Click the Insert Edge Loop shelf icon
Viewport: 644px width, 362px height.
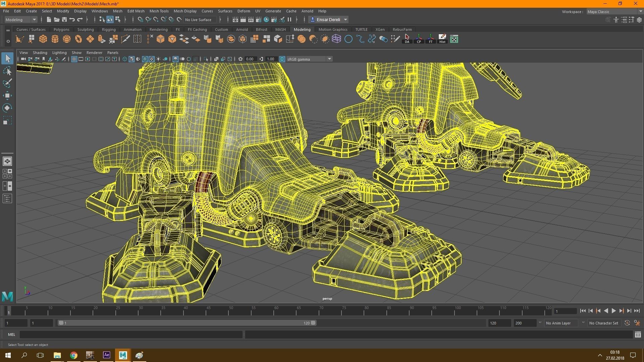pyautogui.click(x=137, y=39)
